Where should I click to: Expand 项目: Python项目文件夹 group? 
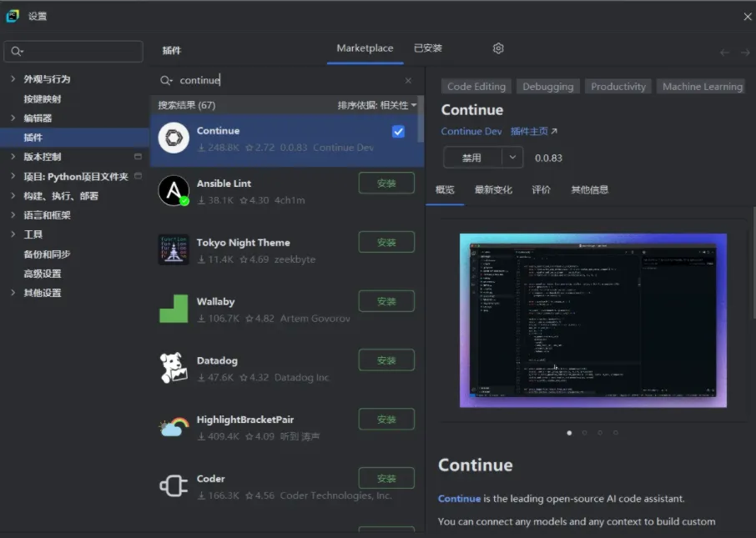coord(13,176)
